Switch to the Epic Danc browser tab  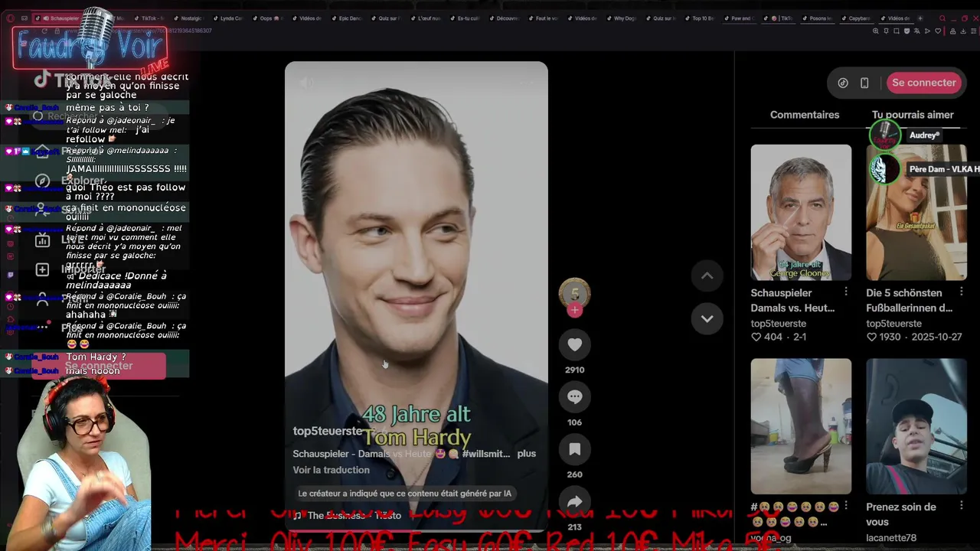tap(346, 18)
